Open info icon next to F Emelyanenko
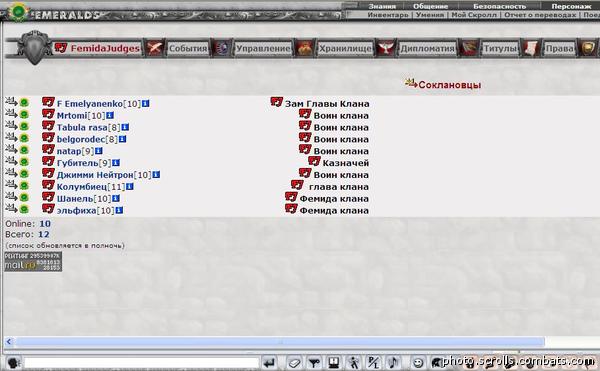Screen dimensions: 600x371 pos(145,104)
